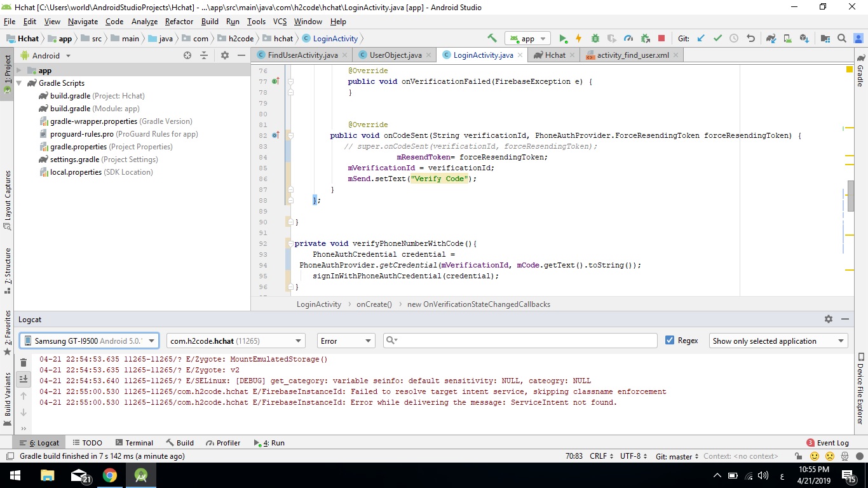Image resolution: width=868 pixels, height=488 pixels.
Task: Run the app with the green play icon
Action: pos(562,38)
